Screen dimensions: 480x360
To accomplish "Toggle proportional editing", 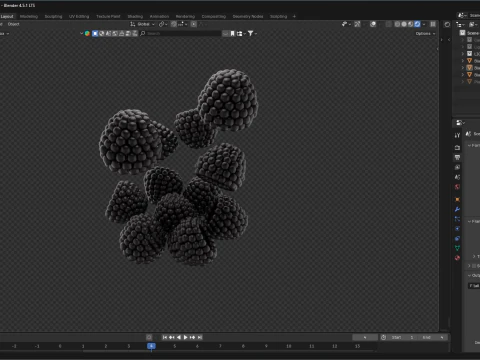I will (194, 24).
